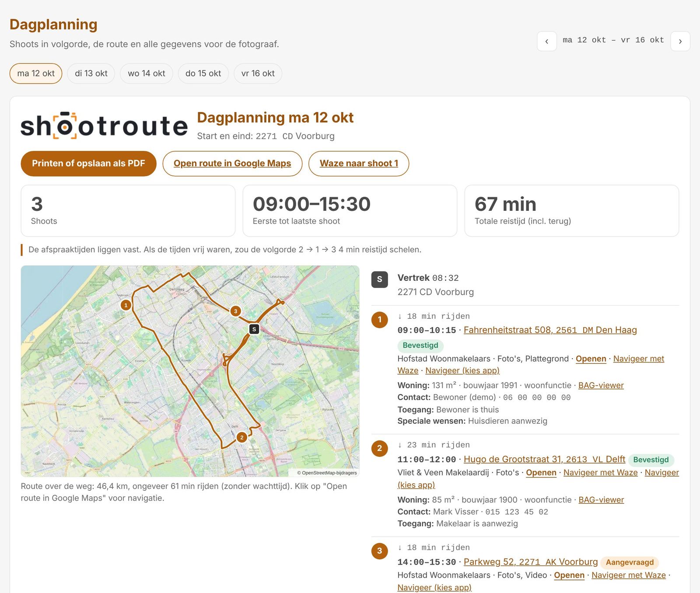Image resolution: width=700 pixels, height=593 pixels.
Task: Click step badge 3 for Parkweg shoot
Action: click(380, 551)
